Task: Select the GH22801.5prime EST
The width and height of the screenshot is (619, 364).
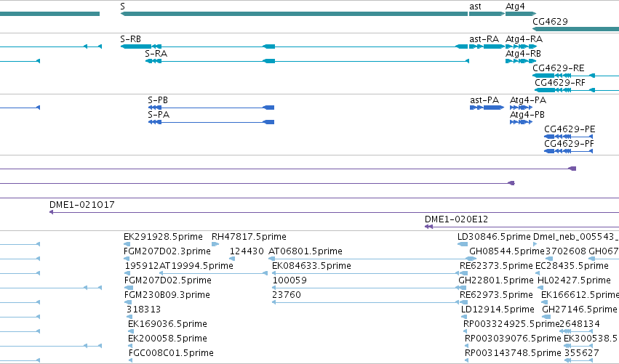Action: coord(461,288)
